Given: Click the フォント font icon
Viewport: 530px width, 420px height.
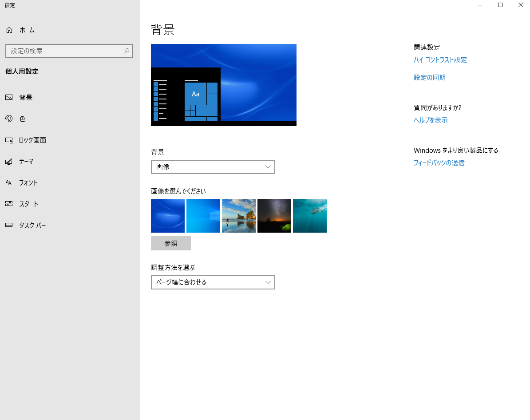Looking at the screenshot, I should [x=9, y=183].
